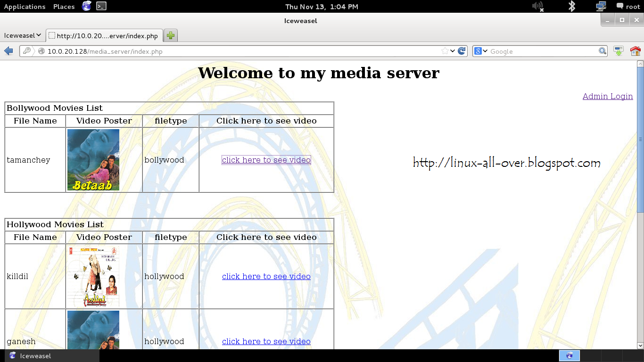Select the index.php browser tab
This screenshot has height=362, width=644.
pyautogui.click(x=104, y=35)
